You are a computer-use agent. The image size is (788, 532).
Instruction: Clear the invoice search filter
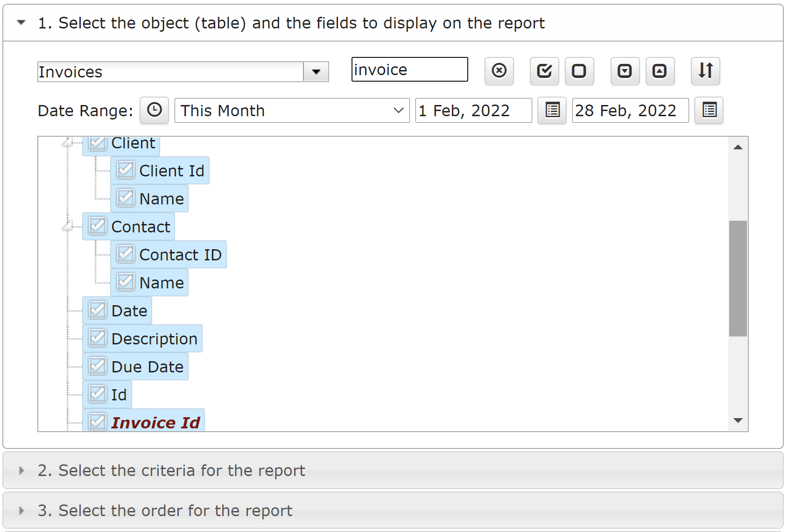pyautogui.click(x=499, y=71)
